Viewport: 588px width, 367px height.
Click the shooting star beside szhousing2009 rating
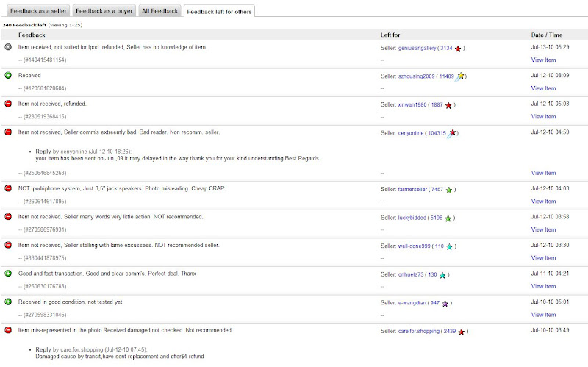tap(460, 76)
